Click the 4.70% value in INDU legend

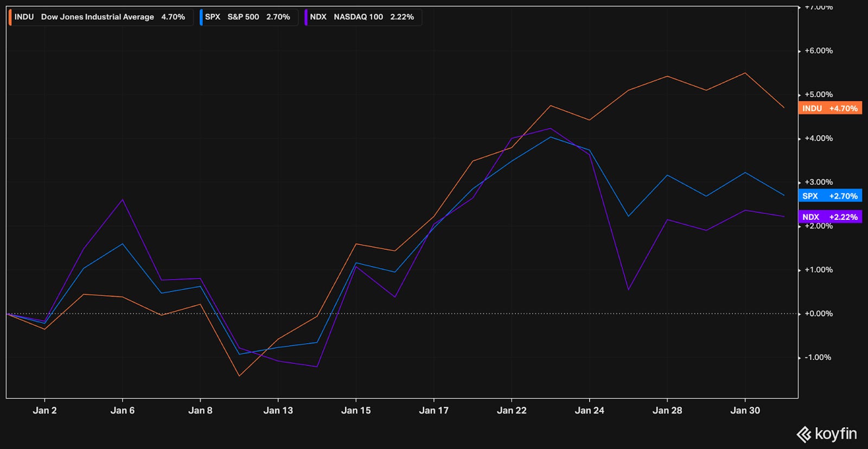click(173, 17)
